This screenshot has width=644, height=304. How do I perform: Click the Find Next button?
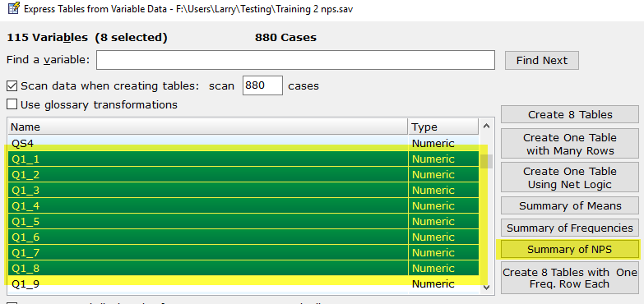point(542,60)
